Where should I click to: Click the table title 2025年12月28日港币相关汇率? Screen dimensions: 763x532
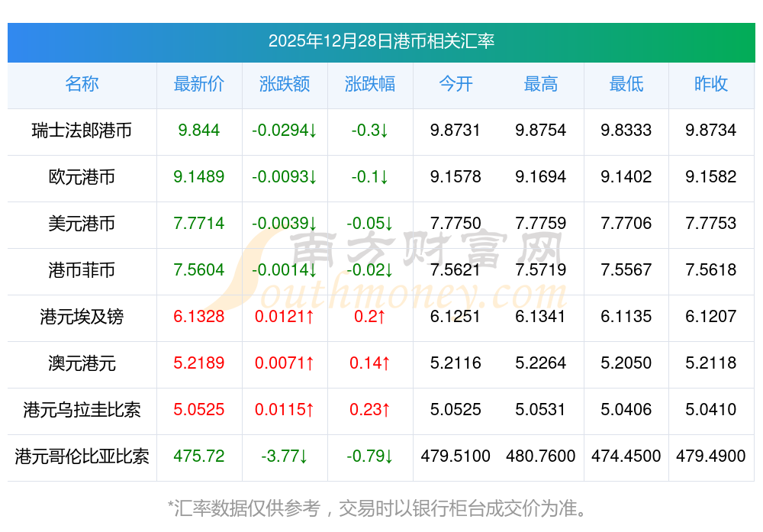pyautogui.click(x=381, y=41)
